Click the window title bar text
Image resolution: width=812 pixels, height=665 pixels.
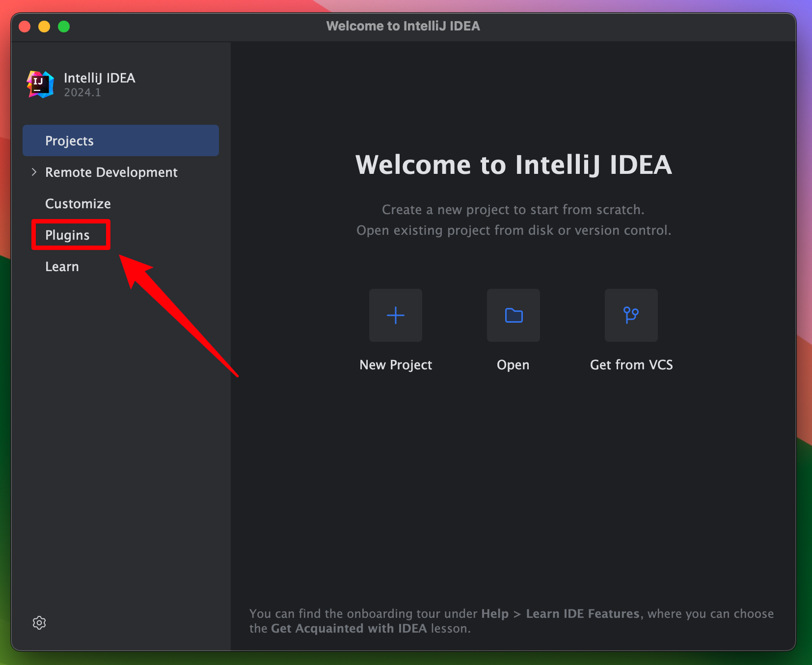tap(403, 26)
